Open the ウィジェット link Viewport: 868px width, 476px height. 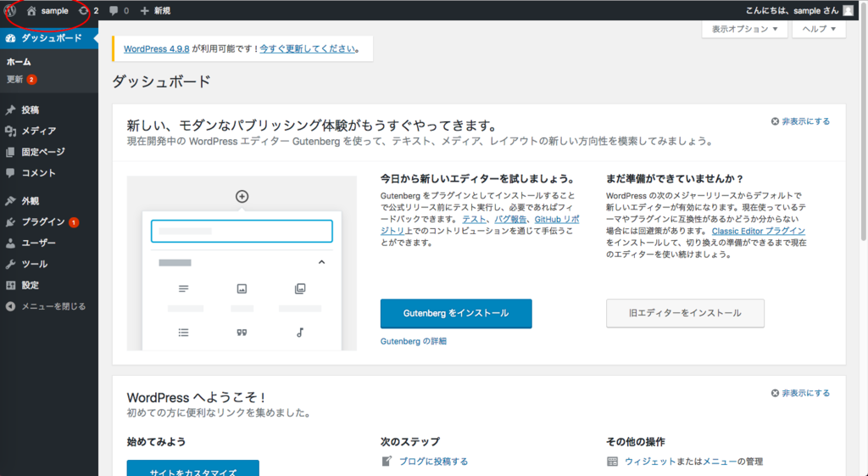coord(650,461)
